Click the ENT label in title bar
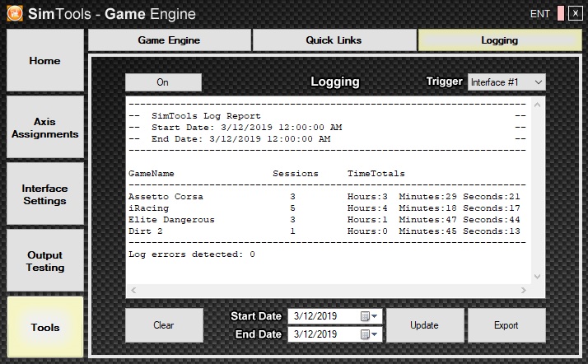Viewport: 588px width, 364px height. pos(540,14)
